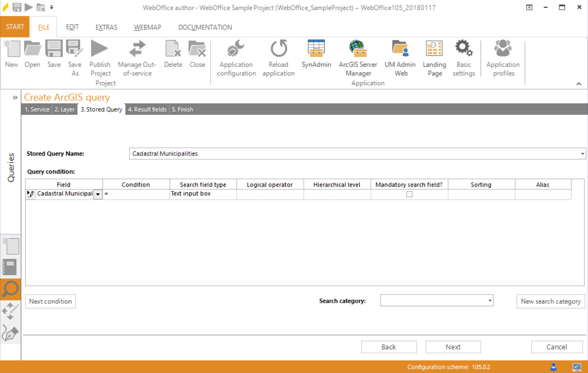
Task: Collapse the ribbon with the chevron arrow
Action: [579, 84]
